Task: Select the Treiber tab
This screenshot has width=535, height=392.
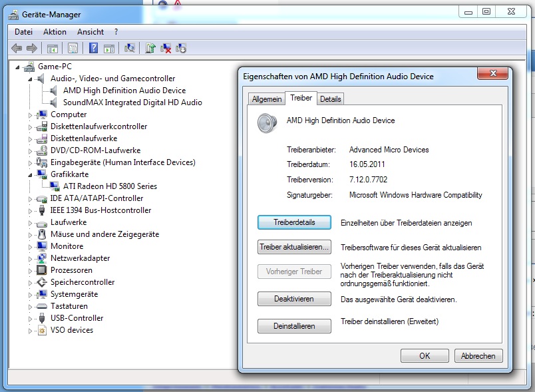Action: 301,98
